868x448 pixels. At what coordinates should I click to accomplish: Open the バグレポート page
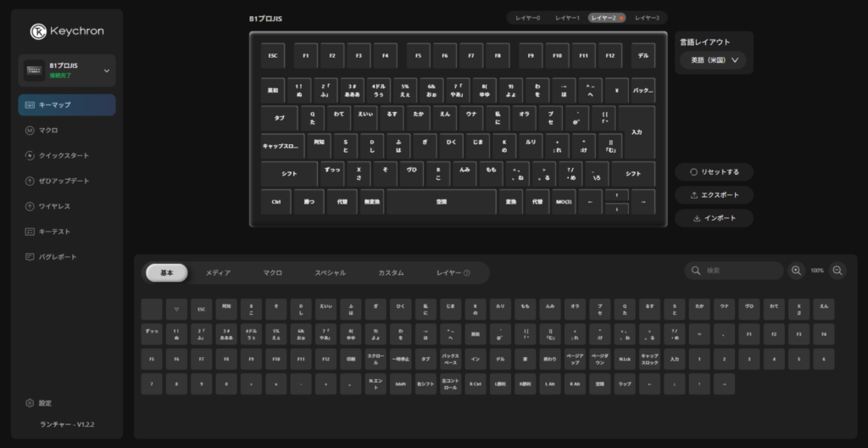[x=57, y=256]
